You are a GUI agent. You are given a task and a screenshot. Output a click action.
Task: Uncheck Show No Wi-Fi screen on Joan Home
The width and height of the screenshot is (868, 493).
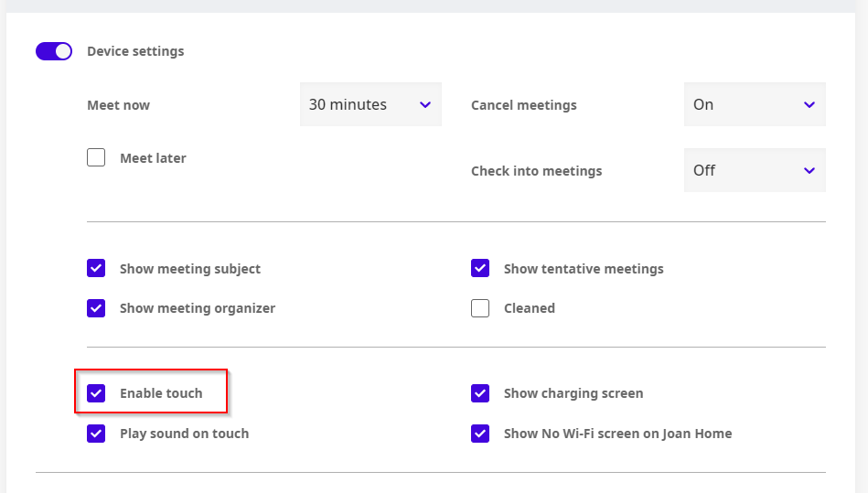480,434
